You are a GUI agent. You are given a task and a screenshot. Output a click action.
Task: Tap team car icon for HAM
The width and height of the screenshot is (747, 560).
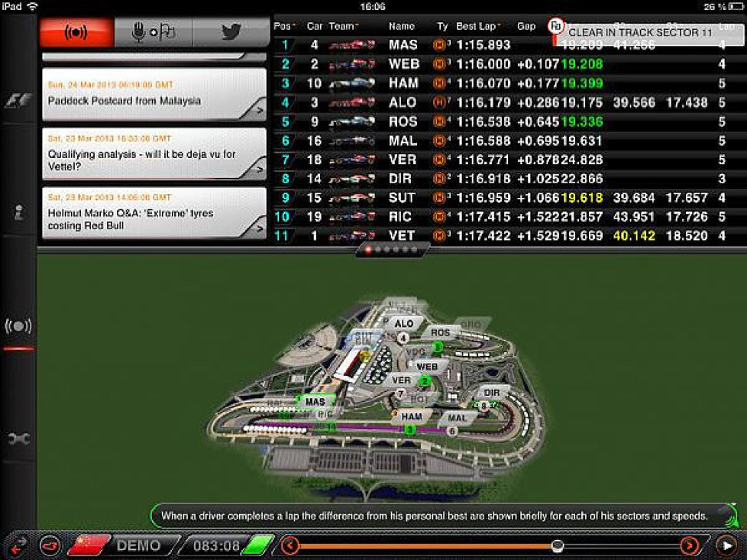351,83
